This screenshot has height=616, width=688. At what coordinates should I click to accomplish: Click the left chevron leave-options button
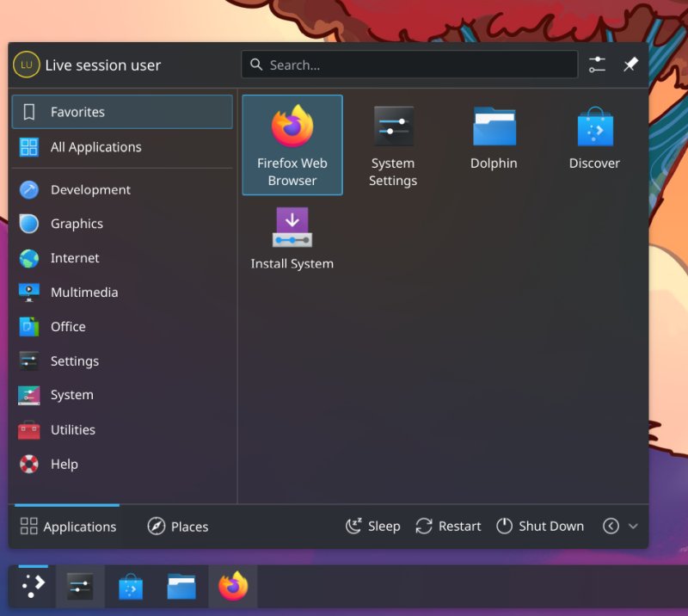click(x=611, y=527)
